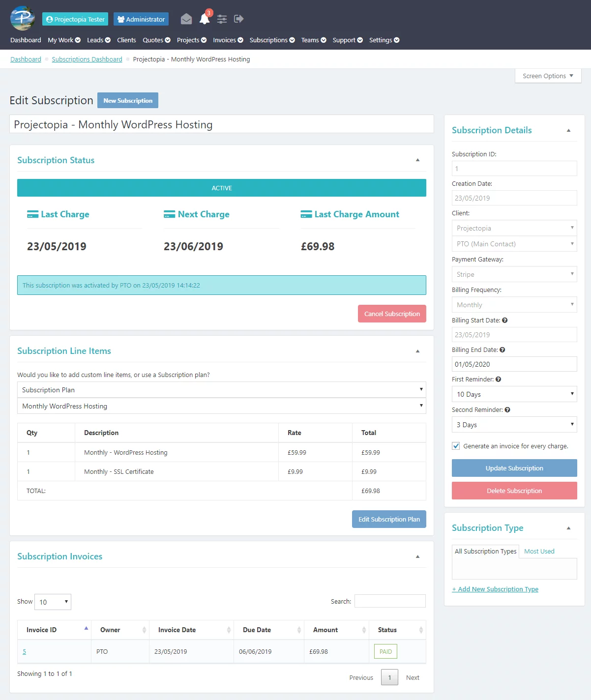This screenshot has height=700, width=591.
Task: Click the sliders settings icon in header
Action: click(x=222, y=19)
